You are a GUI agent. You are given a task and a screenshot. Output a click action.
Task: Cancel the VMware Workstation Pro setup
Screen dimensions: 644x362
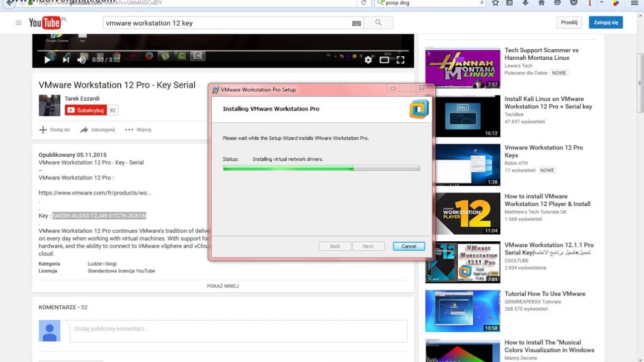pyautogui.click(x=409, y=246)
